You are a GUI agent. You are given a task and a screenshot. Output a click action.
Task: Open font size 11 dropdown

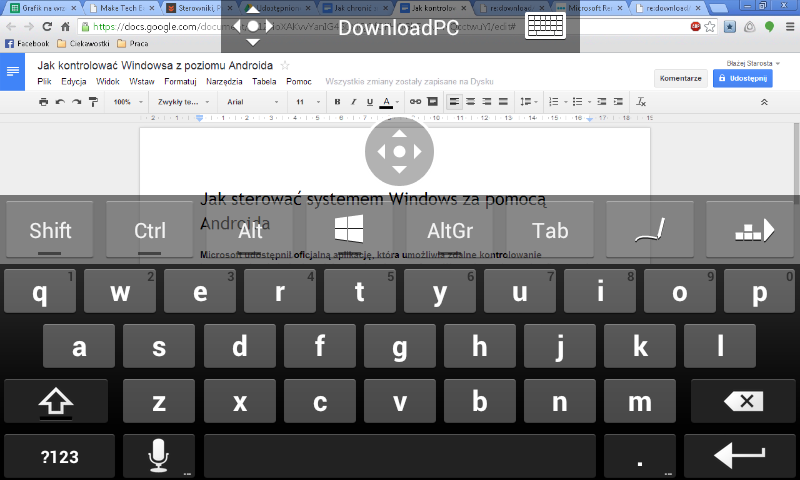click(308, 102)
